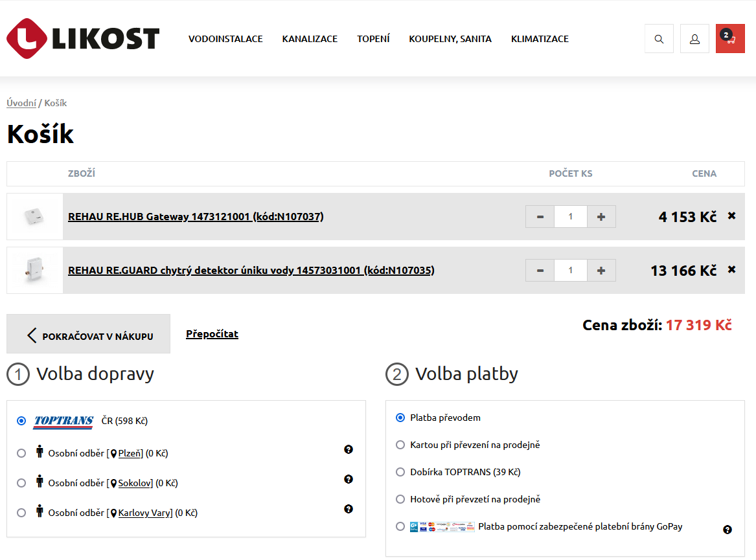Open TOPENÍ menu
This screenshot has width=756, height=560.
pyautogui.click(x=373, y=39)
